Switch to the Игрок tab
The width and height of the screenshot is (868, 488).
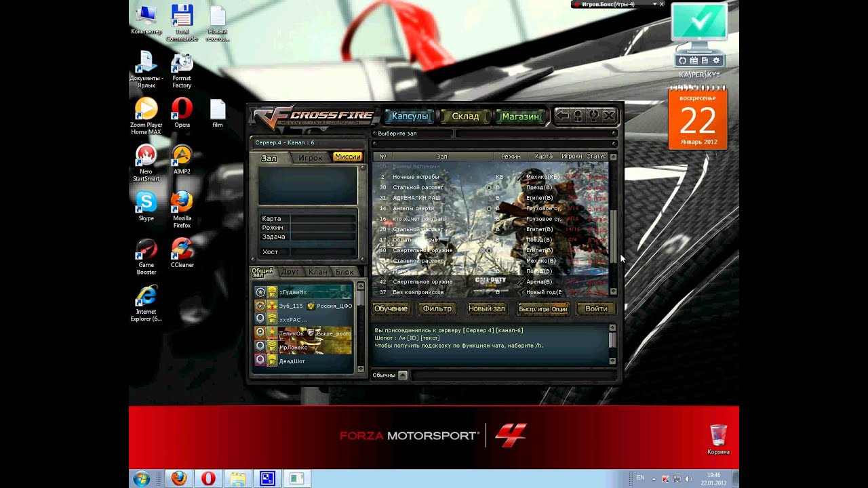tap(311, 158)
